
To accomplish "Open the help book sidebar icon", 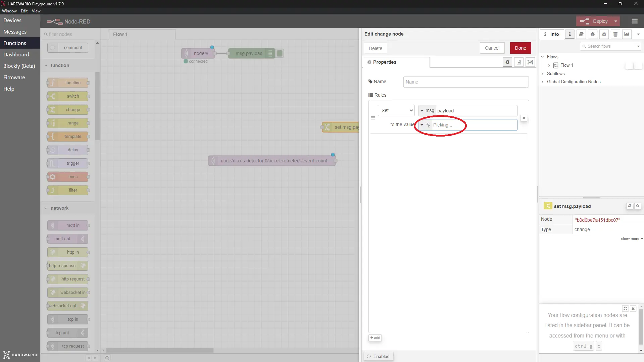I will (581, 34).
